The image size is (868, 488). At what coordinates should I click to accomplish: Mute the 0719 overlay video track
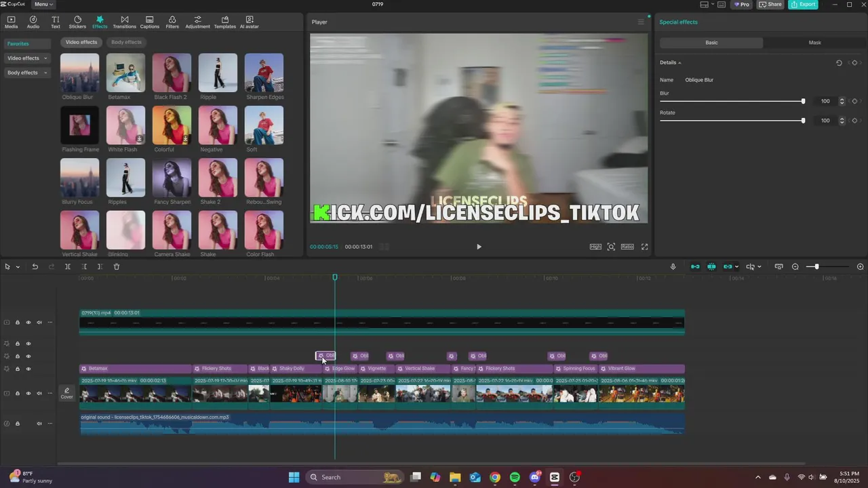point(39,323)
